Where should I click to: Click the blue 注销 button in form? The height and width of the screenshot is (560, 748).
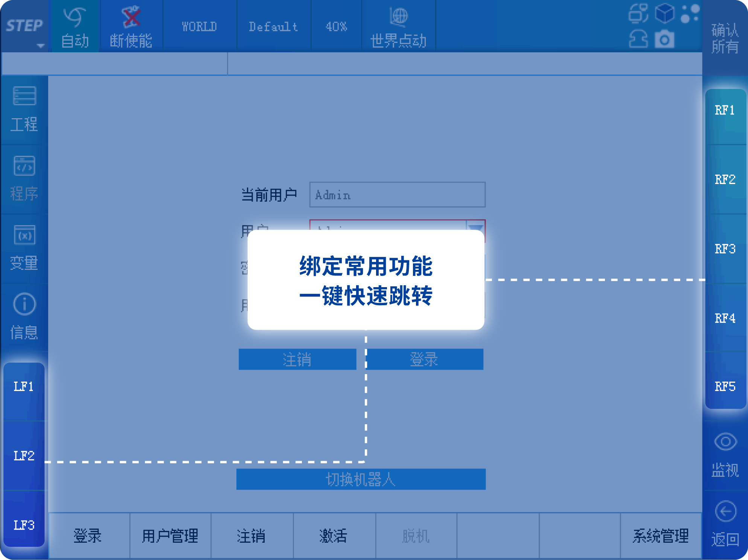tap(297, 359)
